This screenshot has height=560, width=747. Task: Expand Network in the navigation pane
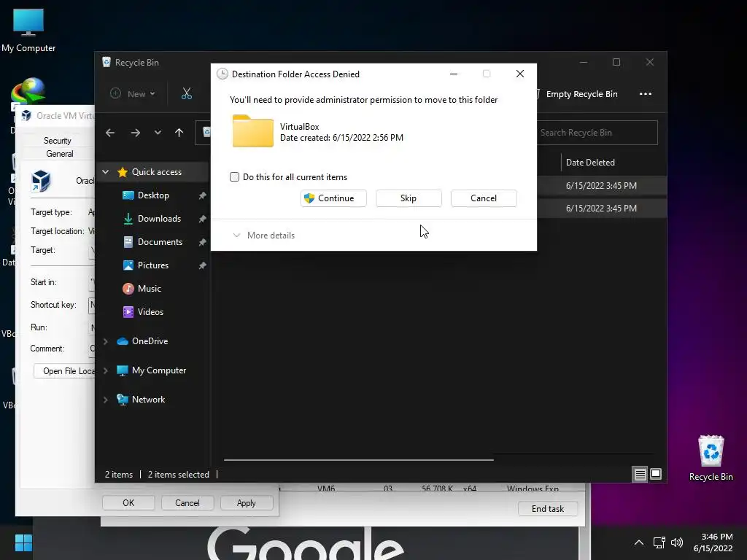(106, 400)
